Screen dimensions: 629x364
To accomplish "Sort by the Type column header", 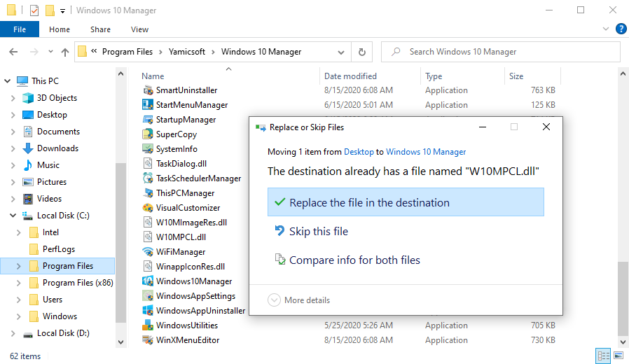I will click(x=434, y=76).
